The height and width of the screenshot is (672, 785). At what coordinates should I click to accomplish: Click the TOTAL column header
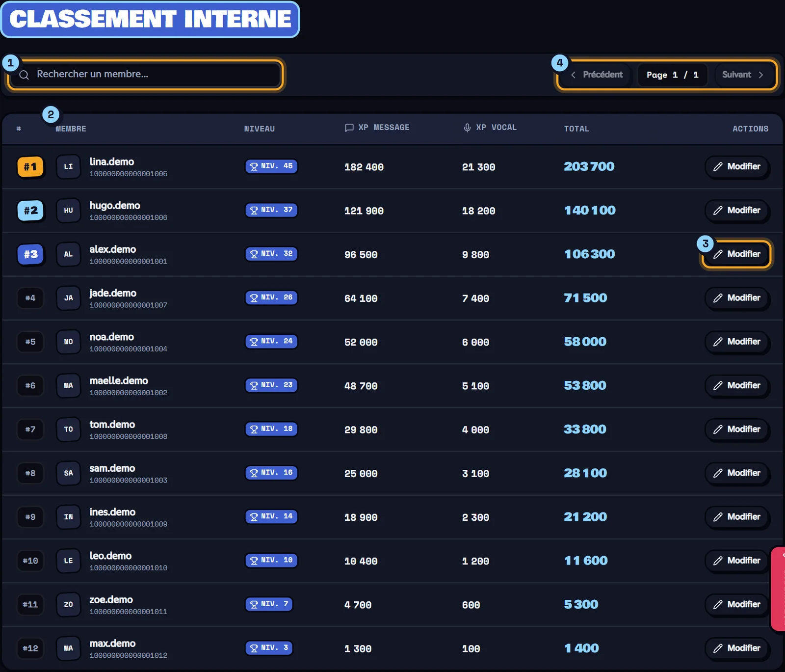pyautogui.click(x=576, y=129)
